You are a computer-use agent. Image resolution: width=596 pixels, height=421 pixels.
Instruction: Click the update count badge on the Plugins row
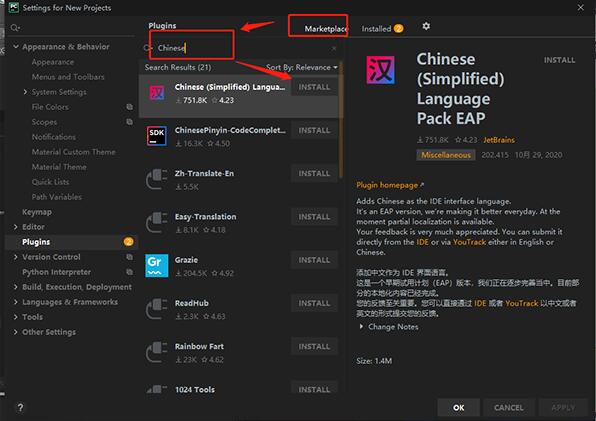[128, 242]
